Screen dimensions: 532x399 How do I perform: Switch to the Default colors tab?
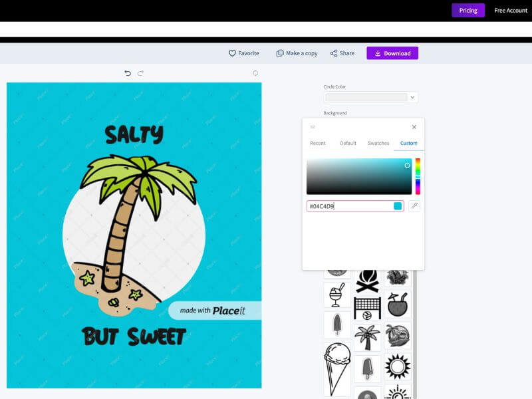[348, 143]
